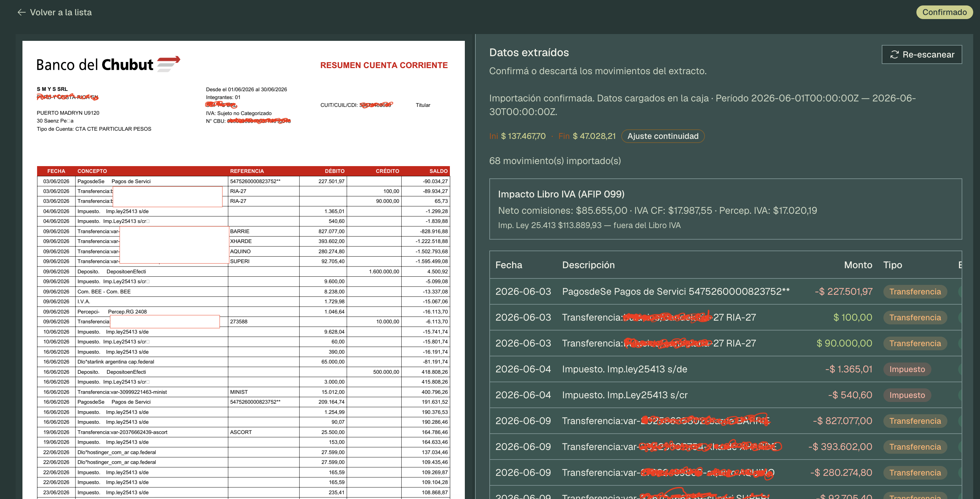Screen dimensions: 980x499
Task: Click the Monto column header
Action: (x=858, y=265)
